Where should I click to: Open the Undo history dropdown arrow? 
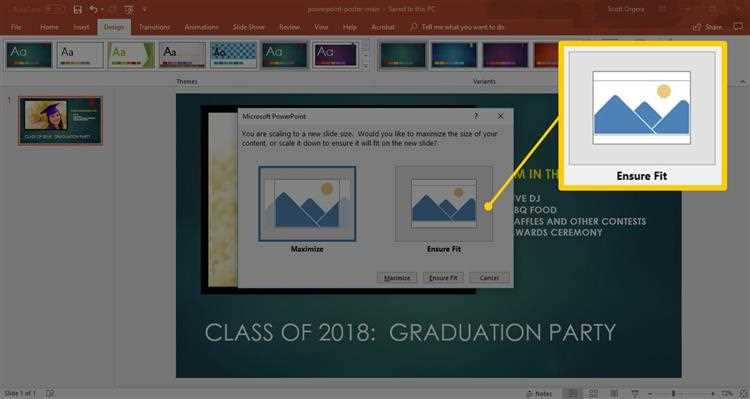coord(102,10)
